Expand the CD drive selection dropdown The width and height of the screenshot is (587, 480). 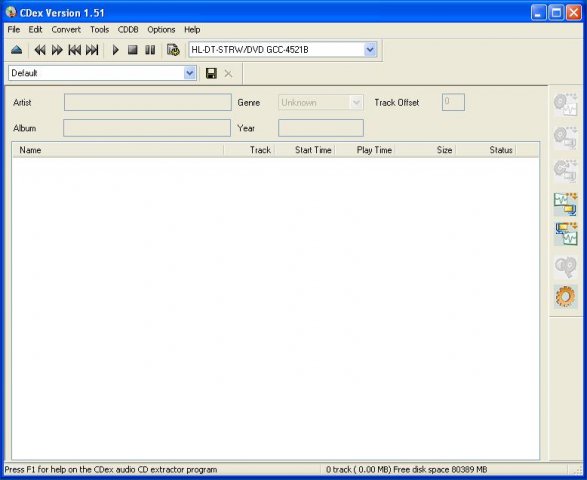tap(370, 50)
